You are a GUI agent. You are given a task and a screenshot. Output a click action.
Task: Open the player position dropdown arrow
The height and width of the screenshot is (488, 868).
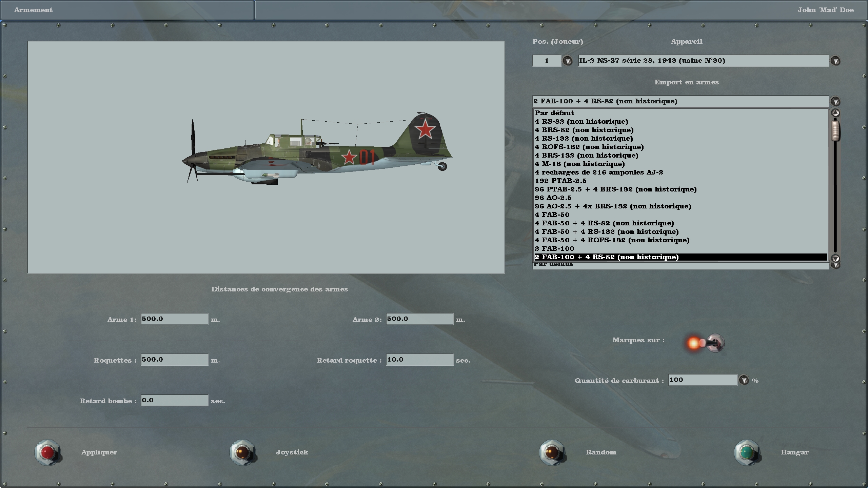pyautogui.click(x=568, y=61)
